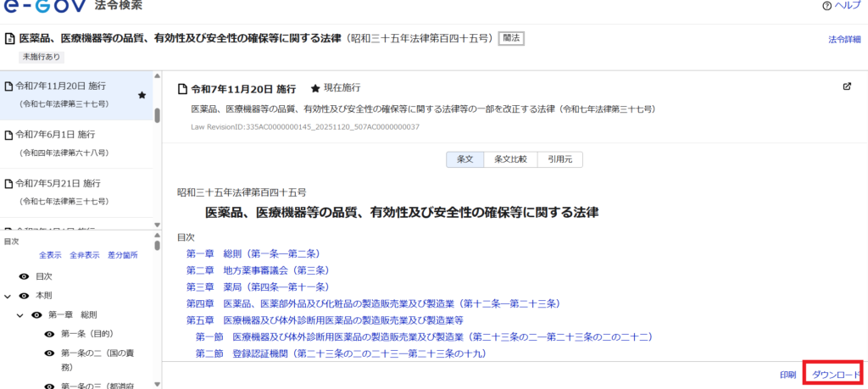Collapse the 第一章 総則 chevron
The width and height of the screenshot is (868, 389).
(x=19, y=315)
